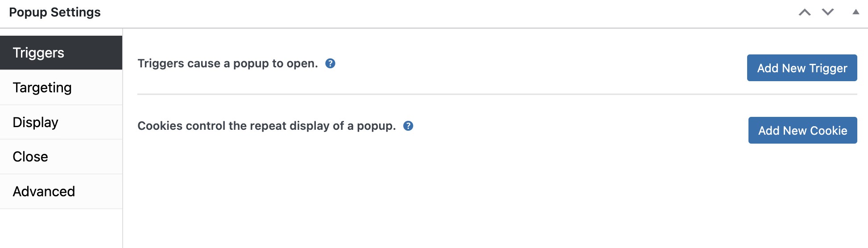Move Popup Settings panel up
868x248 pixels.
805,12
